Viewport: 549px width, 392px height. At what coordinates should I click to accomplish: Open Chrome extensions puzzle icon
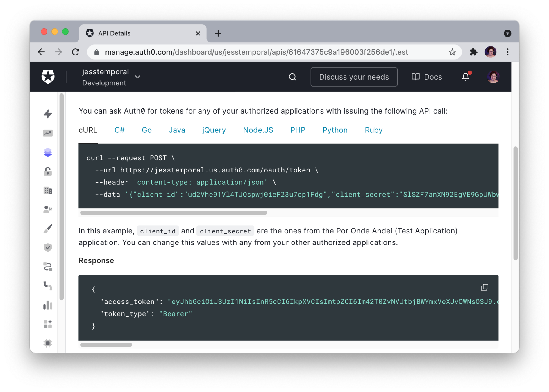click(473, 52)
